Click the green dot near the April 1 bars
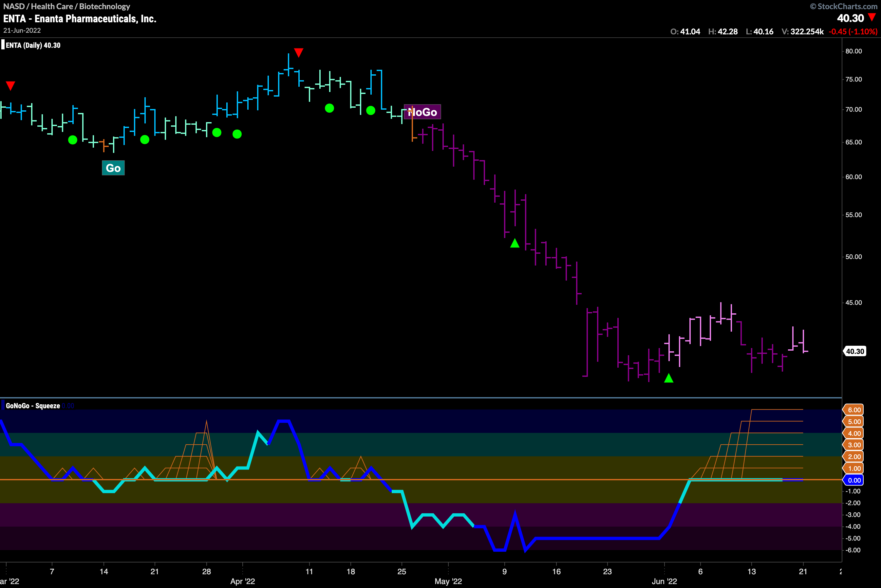881x588 pixels. tap(237, 134)
